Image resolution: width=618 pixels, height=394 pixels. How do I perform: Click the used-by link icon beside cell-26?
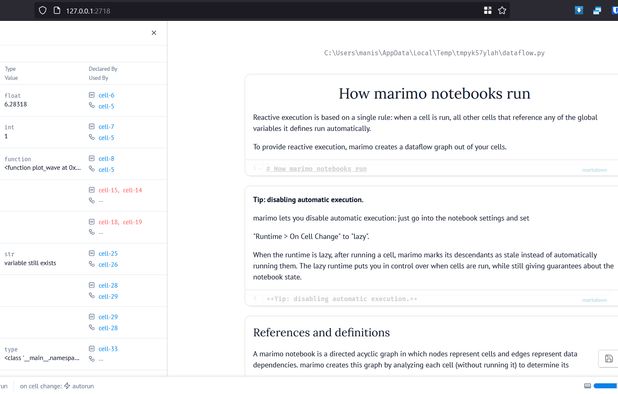[x=92, y=264]
